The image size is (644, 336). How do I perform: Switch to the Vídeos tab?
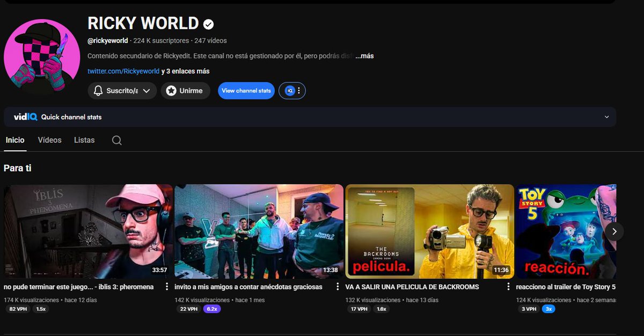click(49, 140)
